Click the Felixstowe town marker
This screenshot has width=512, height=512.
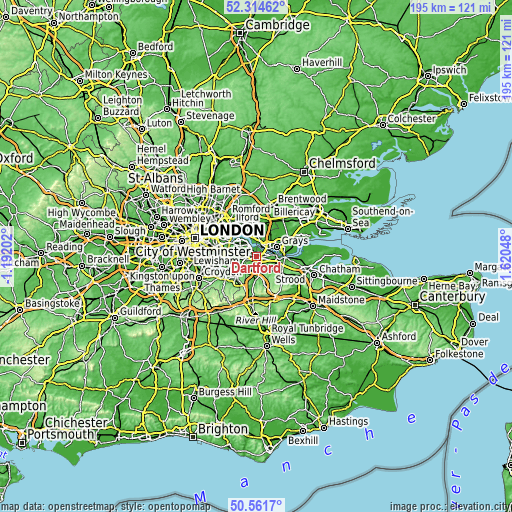(x=464, y=104)
